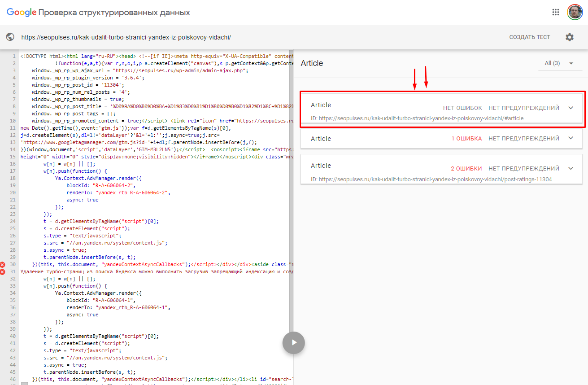The image size is (588, 385).
Task: Click the Google logo
Action: coord(21,13)
